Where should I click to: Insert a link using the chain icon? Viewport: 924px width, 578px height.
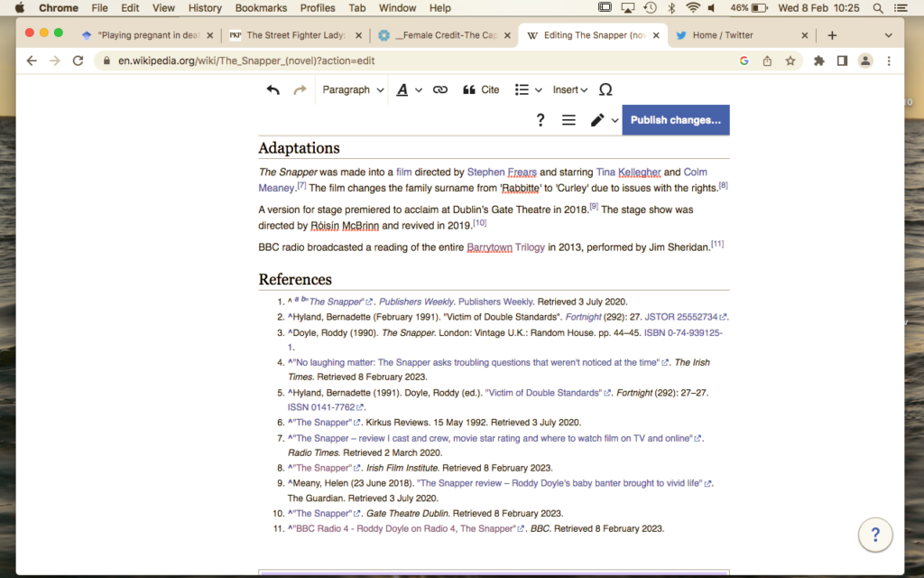[439, 90]
